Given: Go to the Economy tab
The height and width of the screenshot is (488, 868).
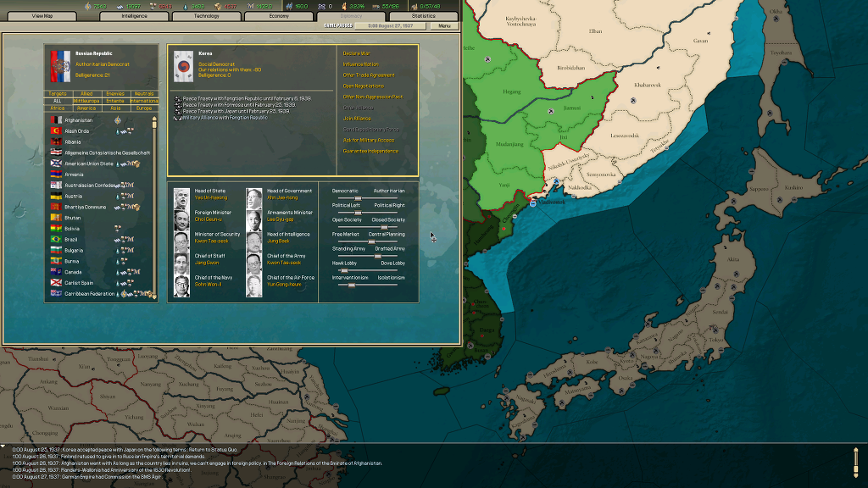Looking at the screenshot, I should pyautogui.click(x=279, y=16).
